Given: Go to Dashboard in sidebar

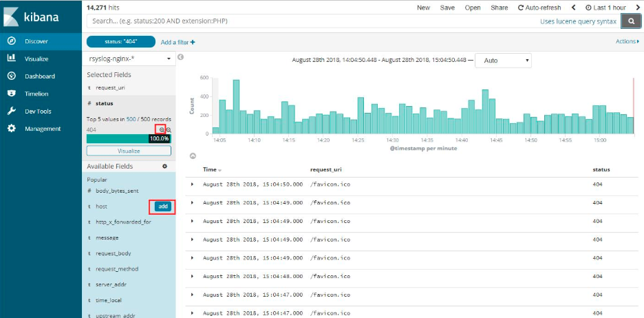Looking at the screenshot, I should pyautogui.click(x=41, y=76).
